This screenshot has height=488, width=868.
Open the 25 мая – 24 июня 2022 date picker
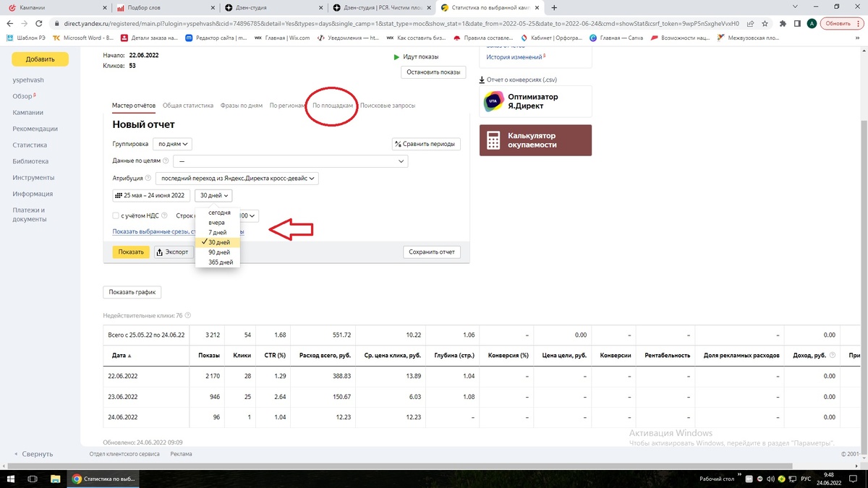tap(151, 195)
